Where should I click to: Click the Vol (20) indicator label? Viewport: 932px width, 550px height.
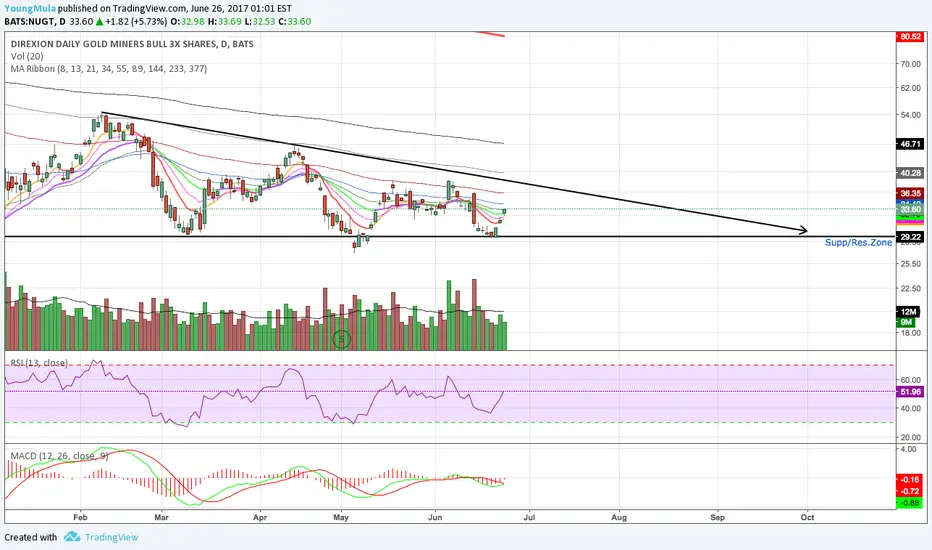click(27, 56)
